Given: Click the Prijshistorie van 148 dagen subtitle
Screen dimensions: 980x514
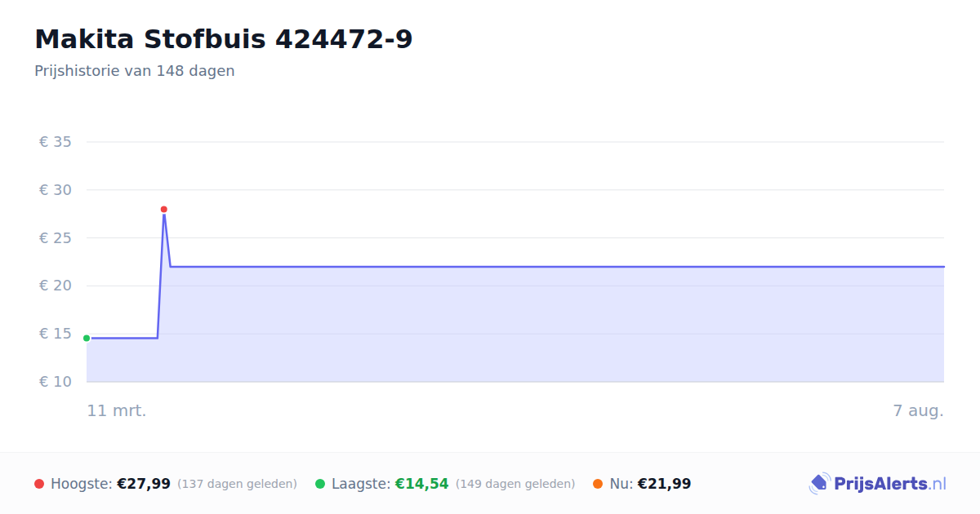Looking at the screenshot, I should (x=135, y=71).
